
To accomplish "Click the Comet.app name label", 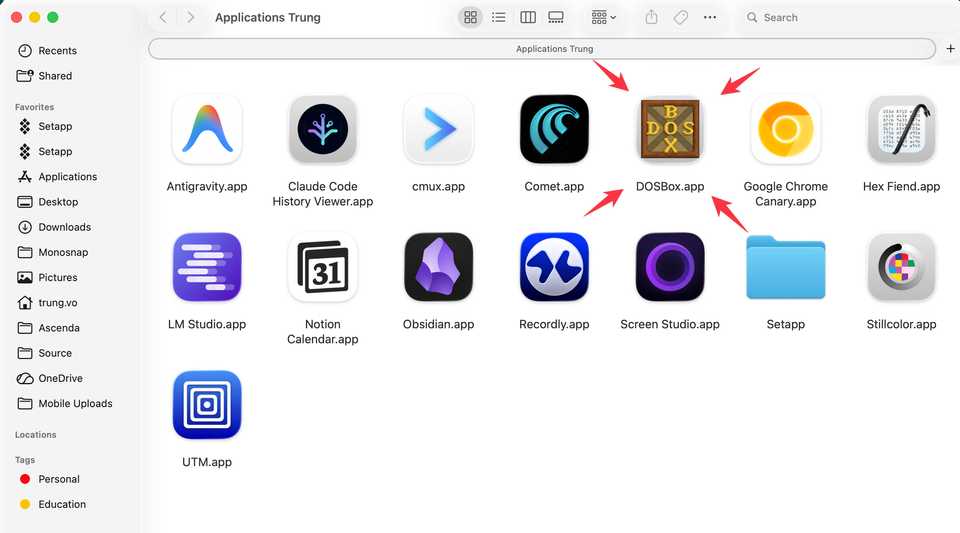I will 554,186.
